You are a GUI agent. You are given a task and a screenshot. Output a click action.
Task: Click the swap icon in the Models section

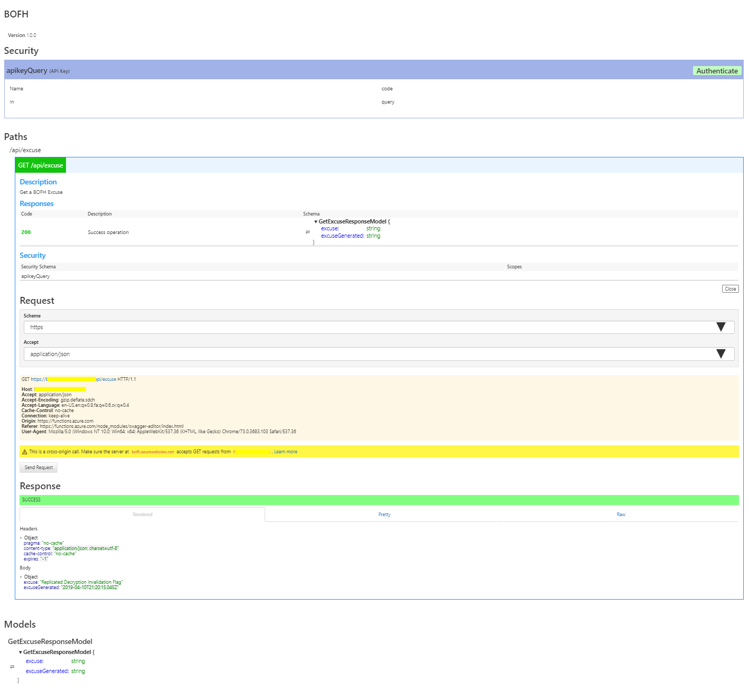click(12, 667)
